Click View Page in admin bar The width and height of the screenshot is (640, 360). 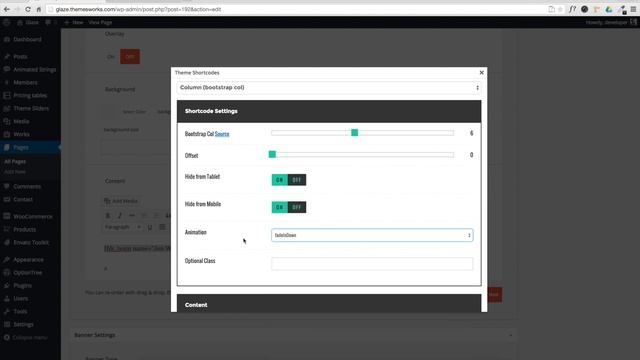point(100,22)
